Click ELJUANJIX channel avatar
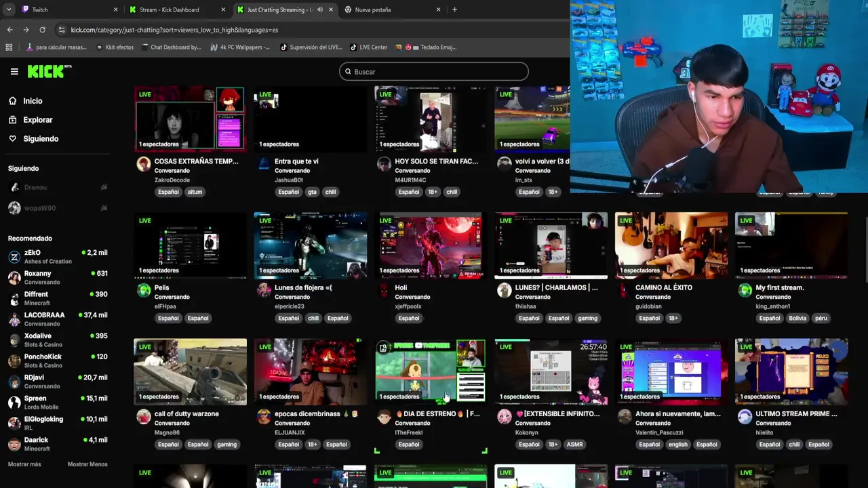Screen dimensions: 868x488 [264, 417]
